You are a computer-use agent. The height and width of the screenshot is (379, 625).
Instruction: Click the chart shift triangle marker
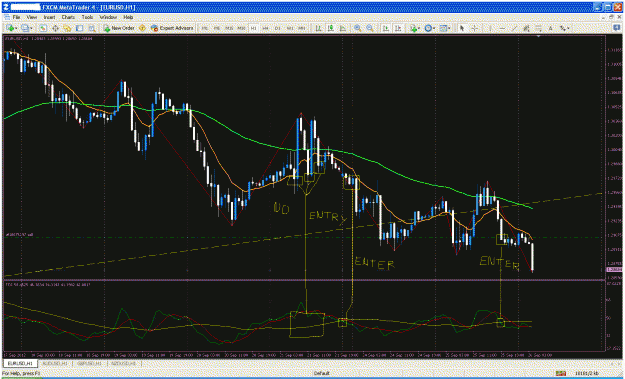[x=539, y=37]
